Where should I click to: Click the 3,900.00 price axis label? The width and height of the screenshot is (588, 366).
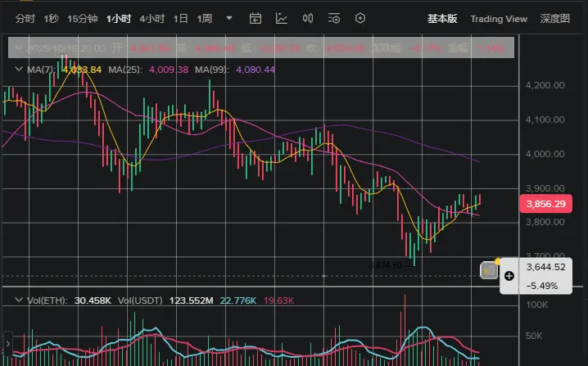tap(545, 188)
